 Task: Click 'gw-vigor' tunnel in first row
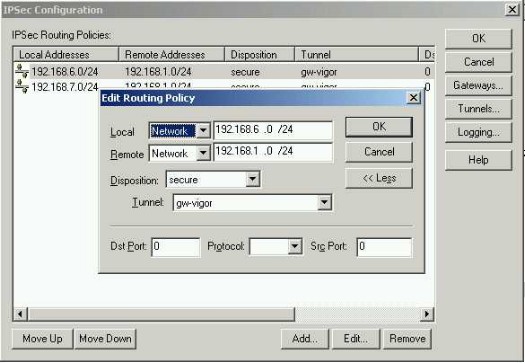pyautogui.click(x=319, y=72)
